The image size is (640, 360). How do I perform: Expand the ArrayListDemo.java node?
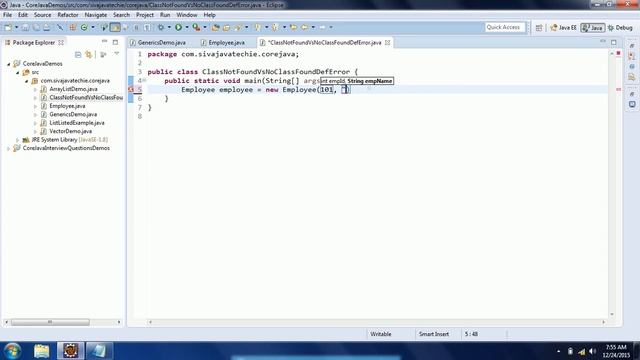[x=36, y=89]
